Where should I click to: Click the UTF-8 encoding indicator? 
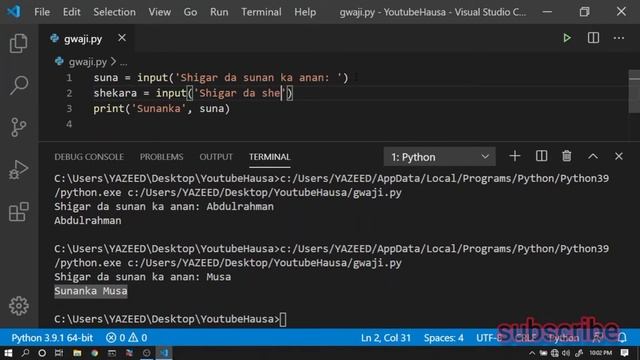[x=489, y=338]
